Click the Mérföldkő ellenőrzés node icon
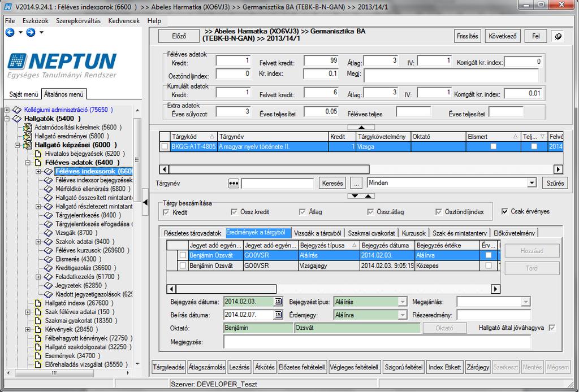 pos(49,189)
